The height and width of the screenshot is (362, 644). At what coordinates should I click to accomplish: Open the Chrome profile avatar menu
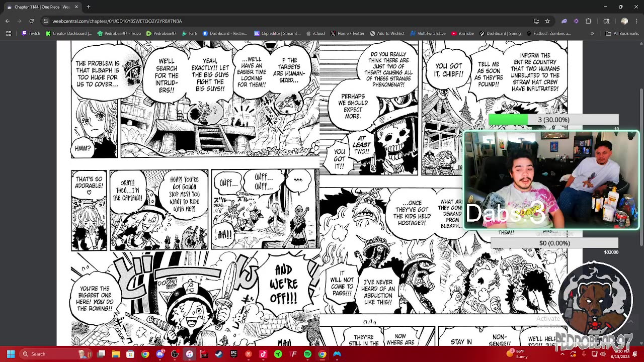click(x=624, y=21)
